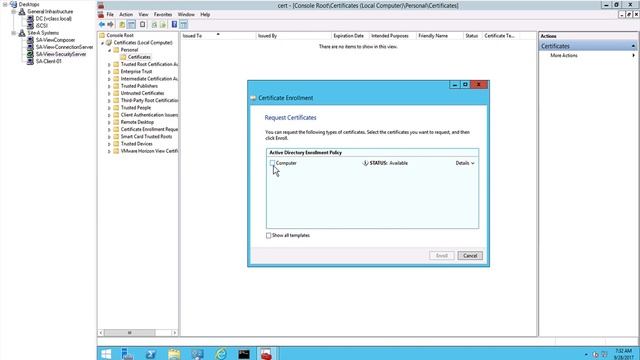640x360 pixels.
Task: Click the Friendly Name column header
Action: (439, 36)
